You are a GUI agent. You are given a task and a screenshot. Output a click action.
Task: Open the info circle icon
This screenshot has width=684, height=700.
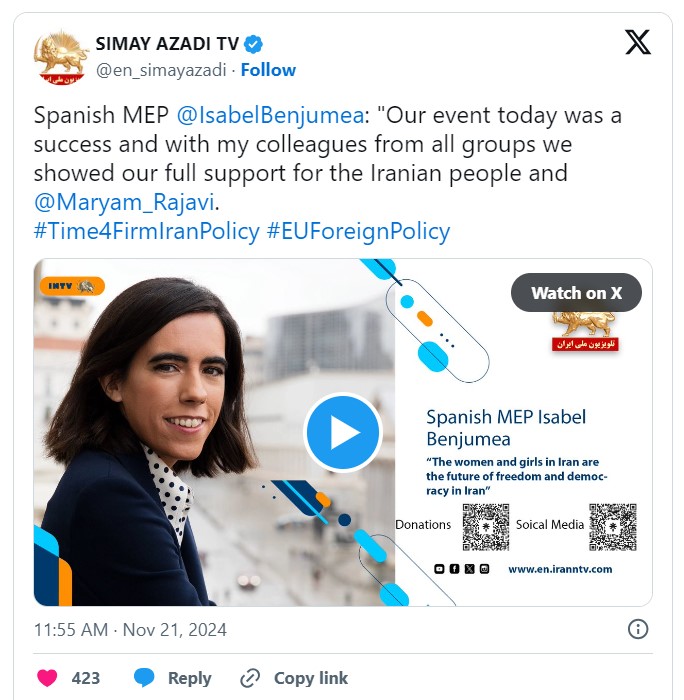click(638, 629)
